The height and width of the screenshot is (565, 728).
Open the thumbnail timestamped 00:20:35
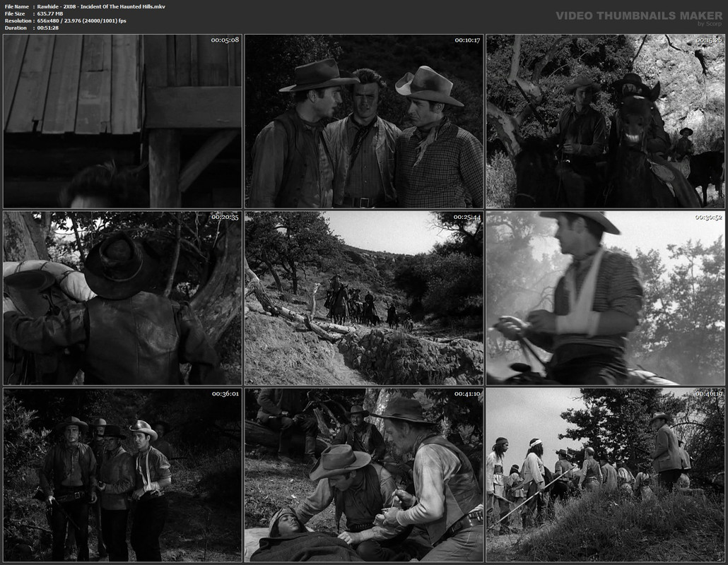point(122,298)
